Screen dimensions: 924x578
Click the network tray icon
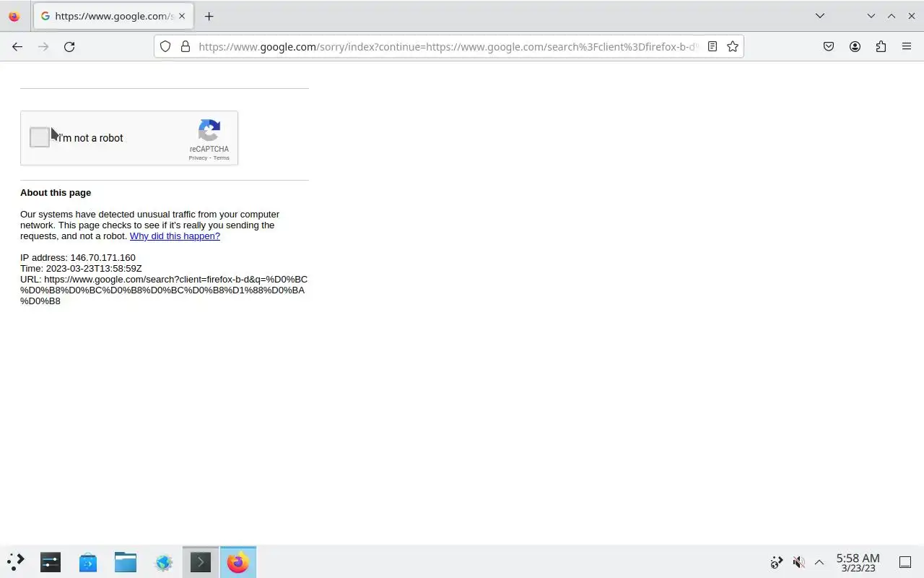(x=777, y=562)
